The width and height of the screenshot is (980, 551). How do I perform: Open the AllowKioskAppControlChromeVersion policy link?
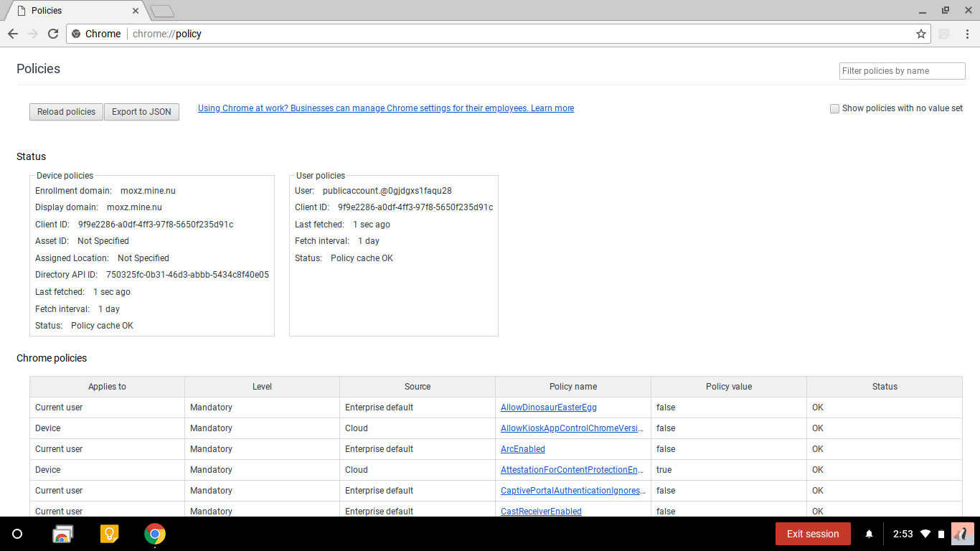(x=573, y=428)
